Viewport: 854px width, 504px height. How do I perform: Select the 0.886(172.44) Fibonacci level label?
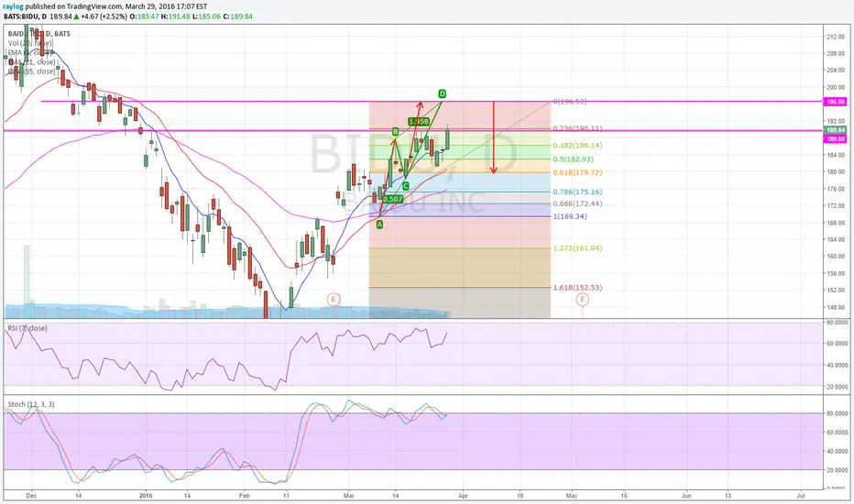[x=577, y=203]
